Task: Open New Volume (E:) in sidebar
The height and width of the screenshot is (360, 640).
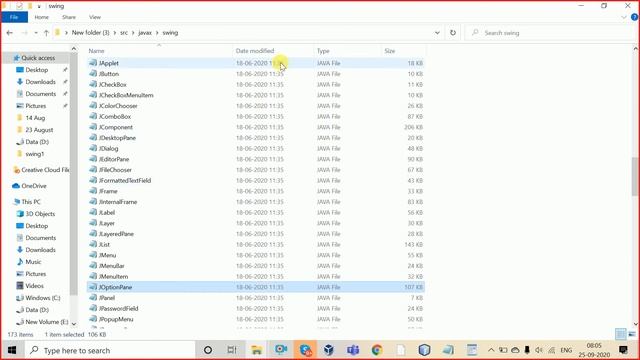Action: 47,322
